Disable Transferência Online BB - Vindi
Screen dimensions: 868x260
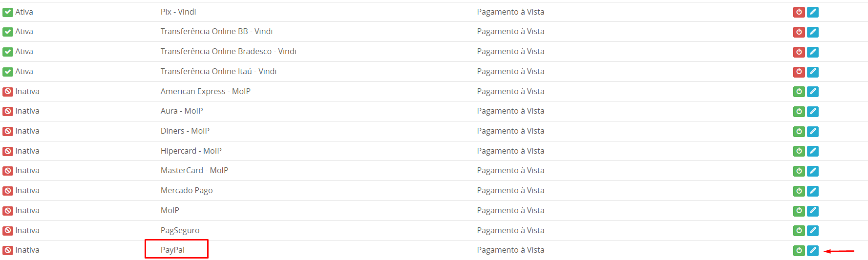pyautogui.click(x=799, y=32)
